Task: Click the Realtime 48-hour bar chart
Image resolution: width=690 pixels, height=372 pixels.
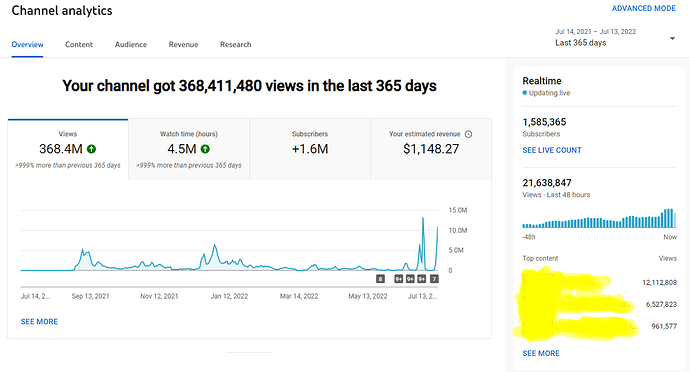Action: 599,218
